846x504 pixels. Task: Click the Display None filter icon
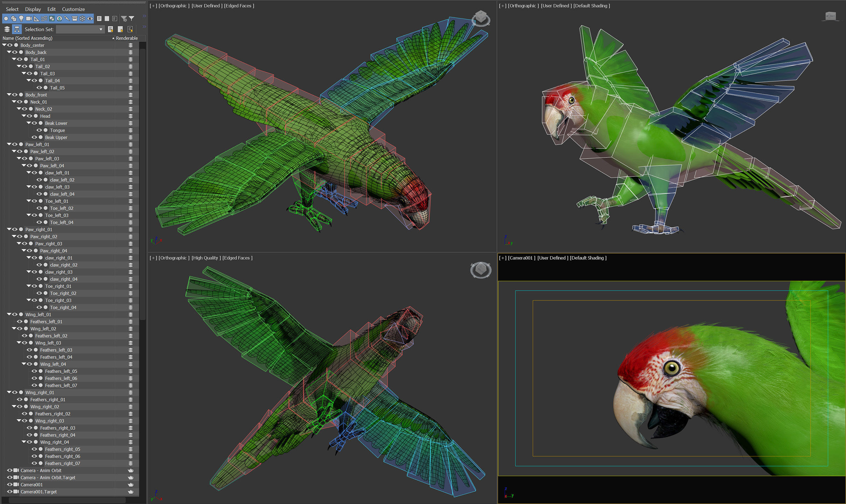pyautogui.click(x=107, y=19)
